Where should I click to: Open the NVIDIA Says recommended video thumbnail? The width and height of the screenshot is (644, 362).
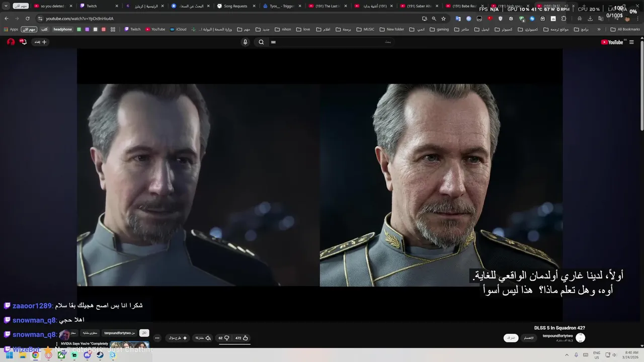129,345
